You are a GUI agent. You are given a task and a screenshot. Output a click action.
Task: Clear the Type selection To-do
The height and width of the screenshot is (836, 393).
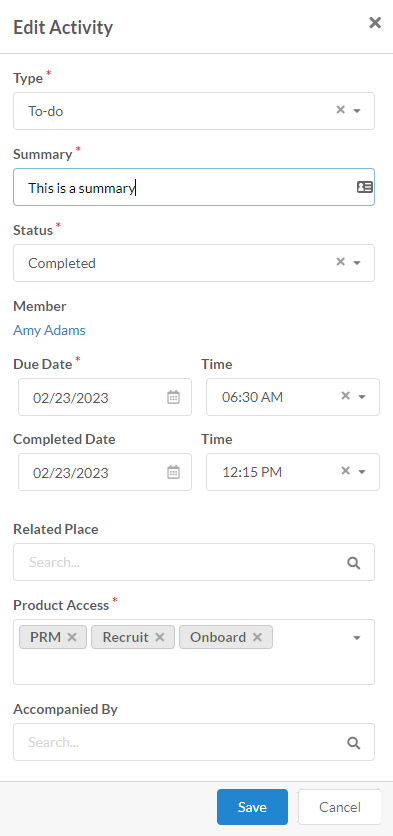click(340, 110)
